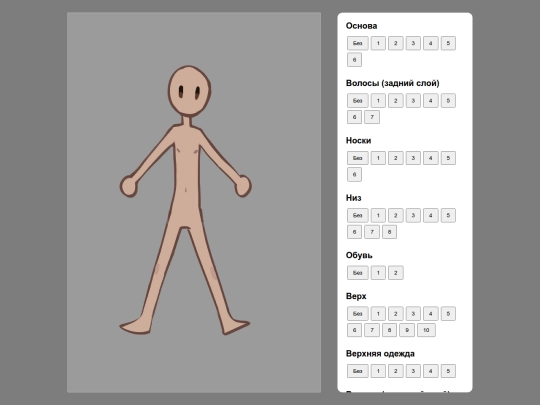Choose option 1 under Носки
The width and height of the screenshot is (540, 405).
(378, 158)
